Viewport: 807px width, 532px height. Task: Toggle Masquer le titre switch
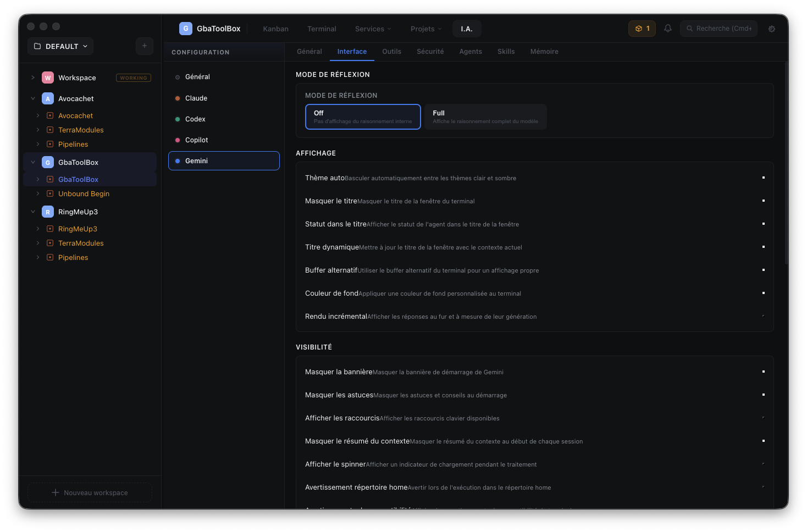pyautogui.click(x=764, y=201)
